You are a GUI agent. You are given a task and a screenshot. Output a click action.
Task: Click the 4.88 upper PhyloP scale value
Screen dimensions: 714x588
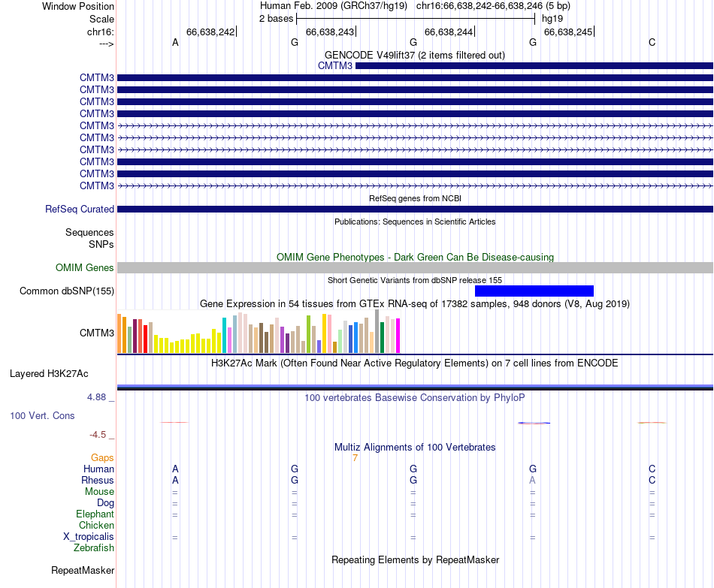pos(96,397)
